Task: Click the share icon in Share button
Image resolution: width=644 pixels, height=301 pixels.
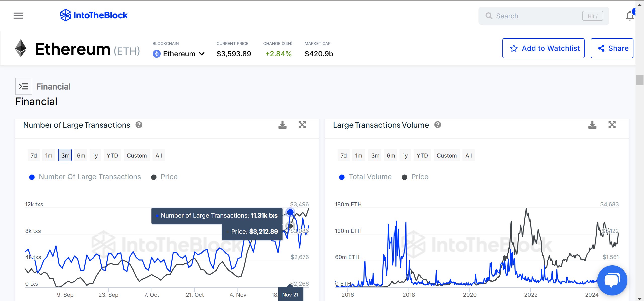Action: click(601, 48)
